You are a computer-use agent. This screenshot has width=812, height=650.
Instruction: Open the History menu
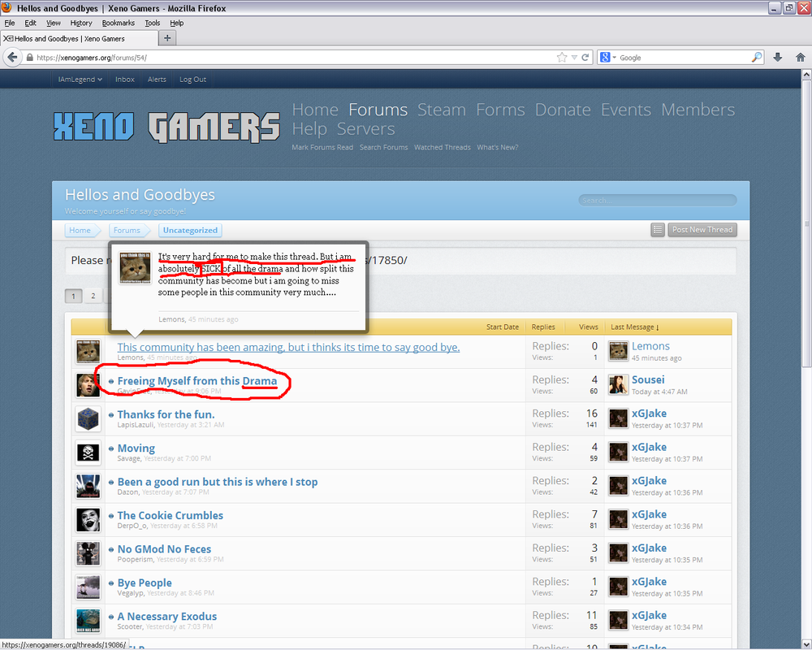click(80, 23)
